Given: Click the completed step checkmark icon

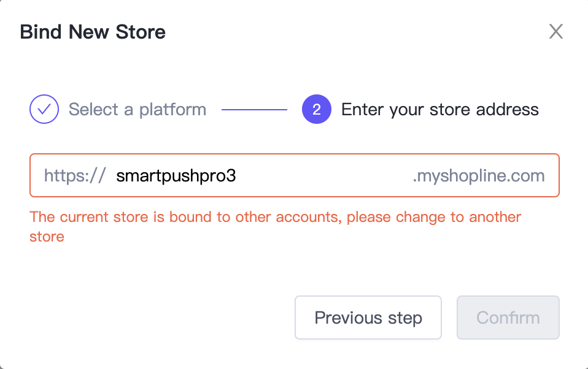Looking at the screenshot, I should [44, 110].
